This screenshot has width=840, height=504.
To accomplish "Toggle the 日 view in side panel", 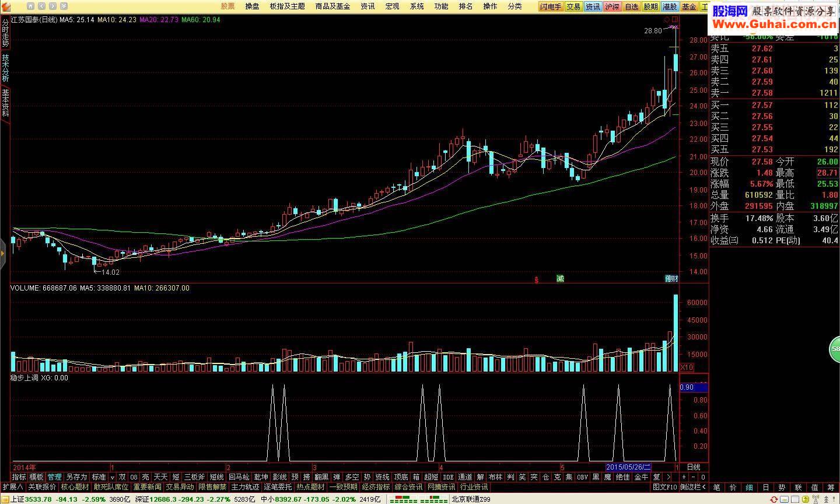I will click(x=766, y=487).
